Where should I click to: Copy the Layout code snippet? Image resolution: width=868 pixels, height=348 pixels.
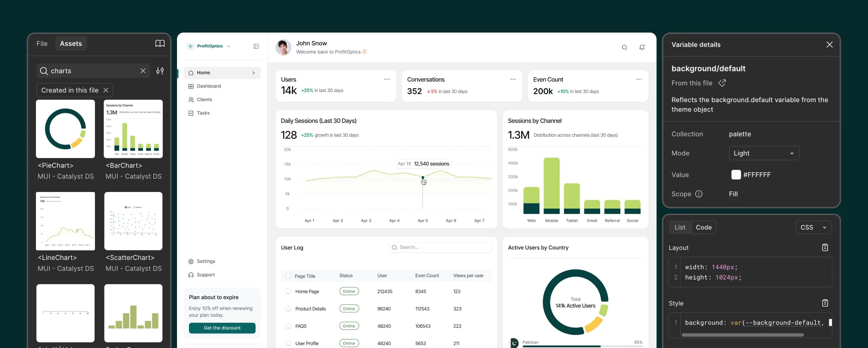(825, 247)
